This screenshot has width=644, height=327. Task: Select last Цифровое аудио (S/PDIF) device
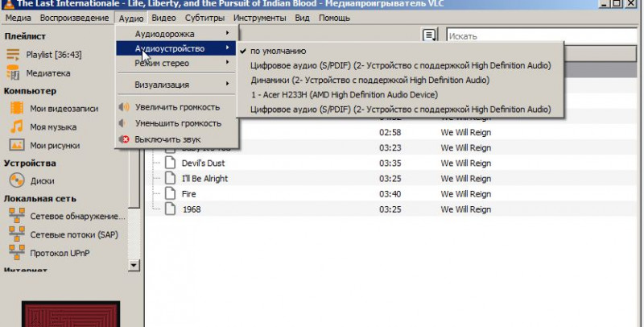coord(400,110)
